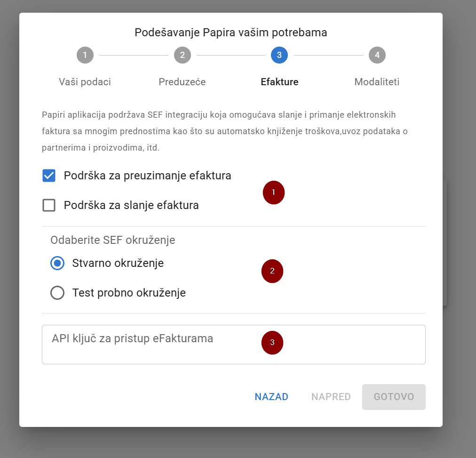This screenshot has height=458, width=476.
Task: Jump to the 'Modaliteti' step label
Action: (377, 82)
